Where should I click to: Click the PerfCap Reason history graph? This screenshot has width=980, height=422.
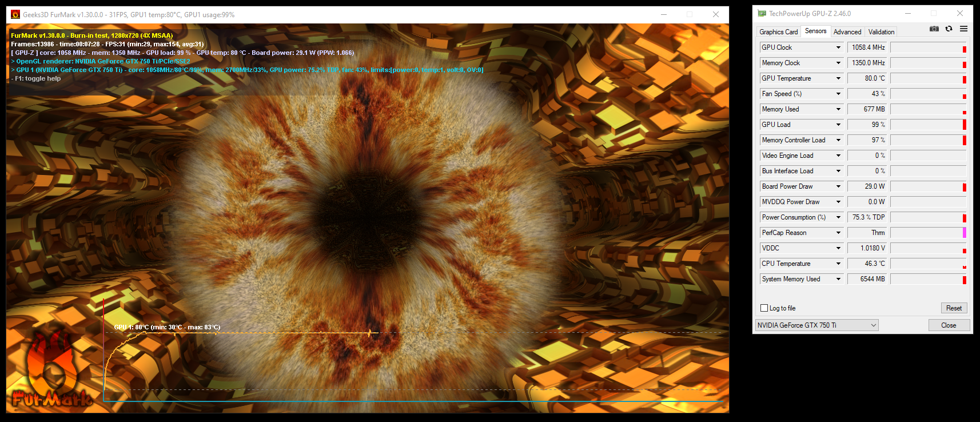click(929, 233)
